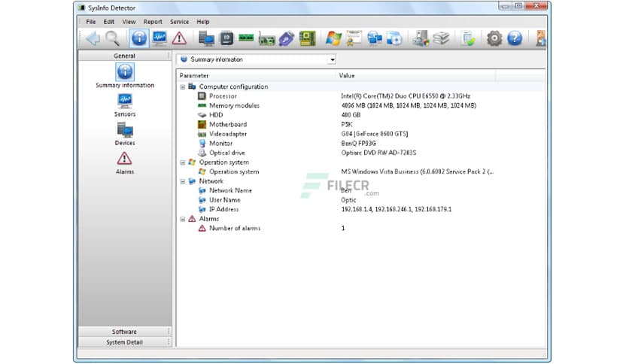Viewport: 629px width, 364px height.
Task: Select the Optical drive row
Action: click(360, 153)
